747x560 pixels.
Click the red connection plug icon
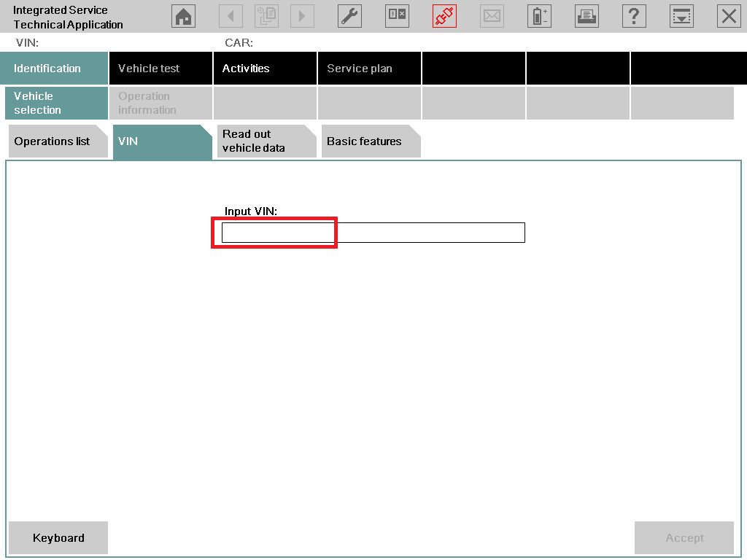444,16
